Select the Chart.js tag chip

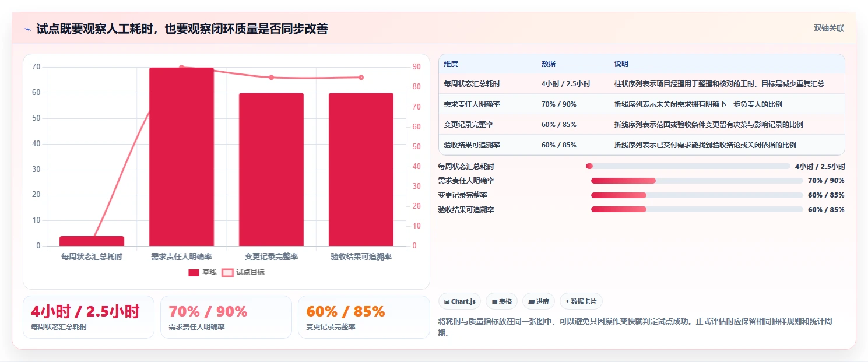(x=459, y=301)
